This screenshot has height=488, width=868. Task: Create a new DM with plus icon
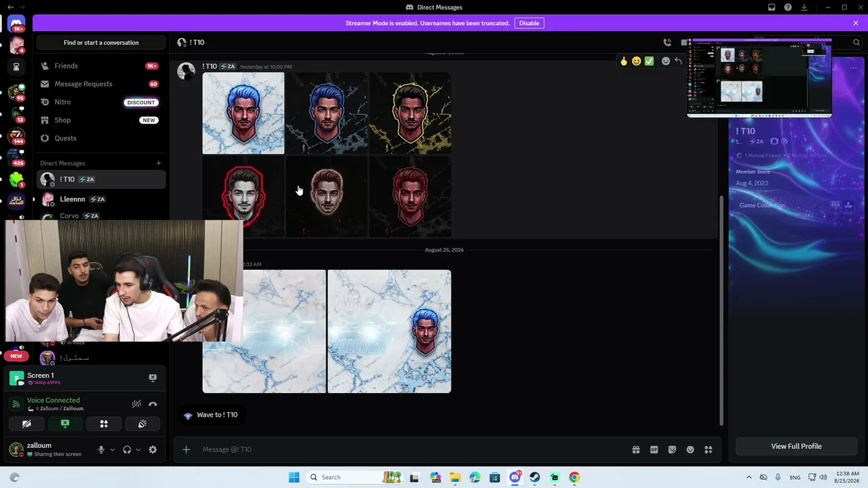[159, 163]
